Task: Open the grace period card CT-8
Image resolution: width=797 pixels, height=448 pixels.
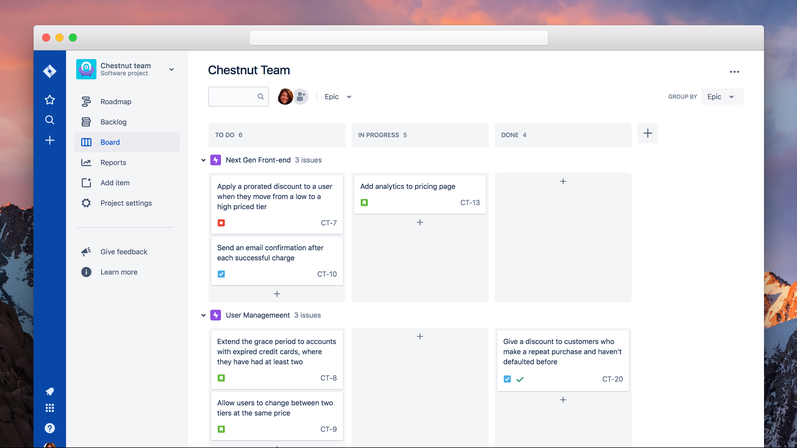Action: (x=277, y=360)
